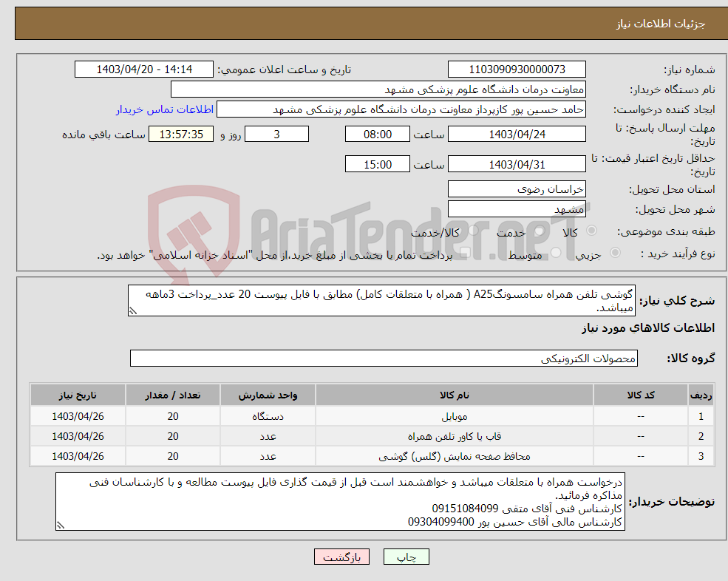
Task: Click the request creator name field
Action: [401, 109]
